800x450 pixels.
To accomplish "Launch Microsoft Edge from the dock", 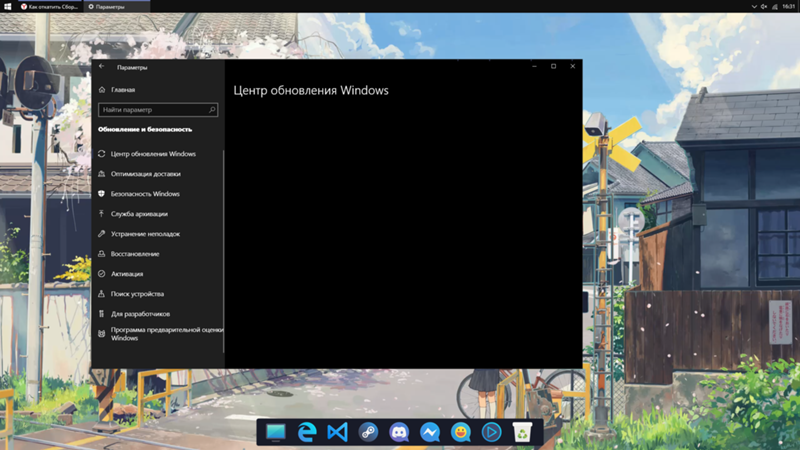I will tap(307, 432).
